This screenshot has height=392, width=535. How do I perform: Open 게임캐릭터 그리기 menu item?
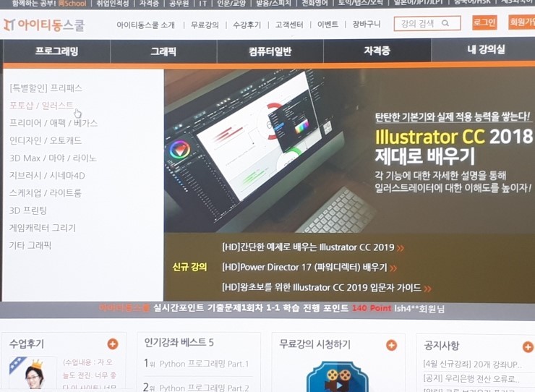(x=43, y=228)
